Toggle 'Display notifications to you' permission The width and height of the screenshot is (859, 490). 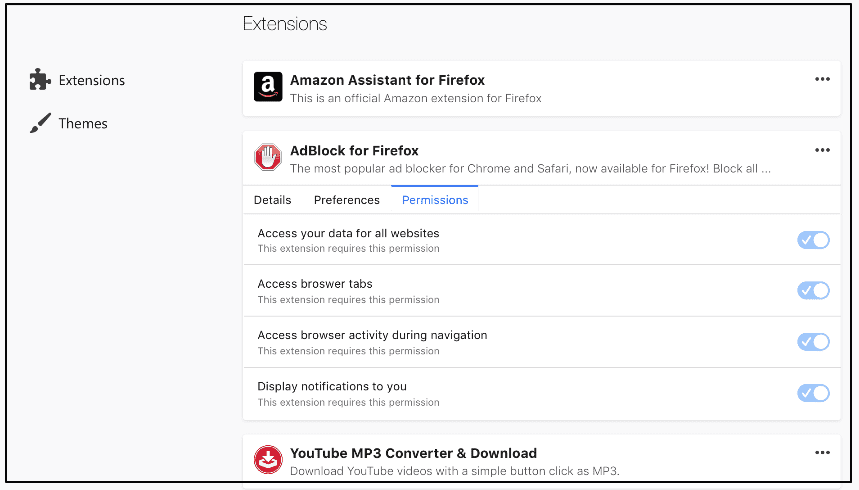(813, 393)
